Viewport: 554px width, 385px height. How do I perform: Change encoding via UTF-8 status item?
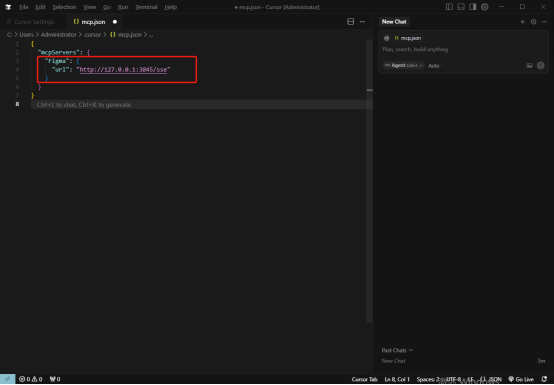pyautogui.click(x=454, y=379)
